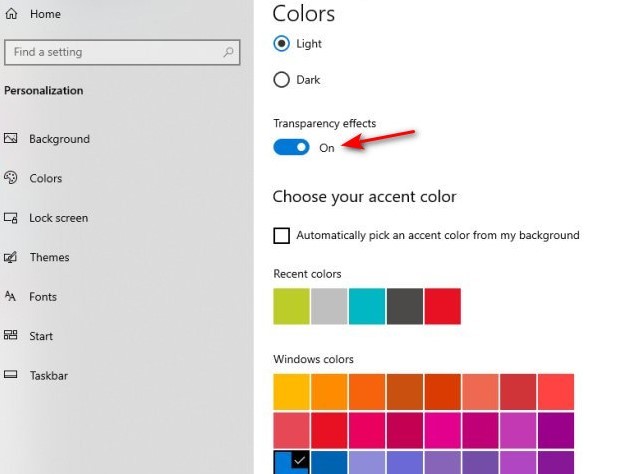Check automatically pick an accent color
Image resolution: width=618 pixels, height=474 pixels.
282,236
